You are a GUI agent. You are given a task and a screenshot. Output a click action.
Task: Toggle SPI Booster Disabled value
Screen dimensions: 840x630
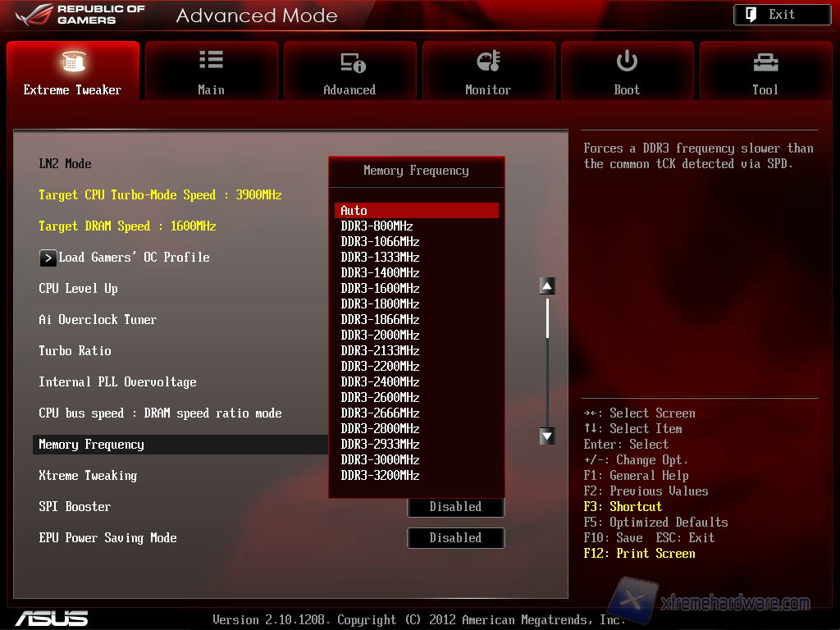click(x=455, y=507)
